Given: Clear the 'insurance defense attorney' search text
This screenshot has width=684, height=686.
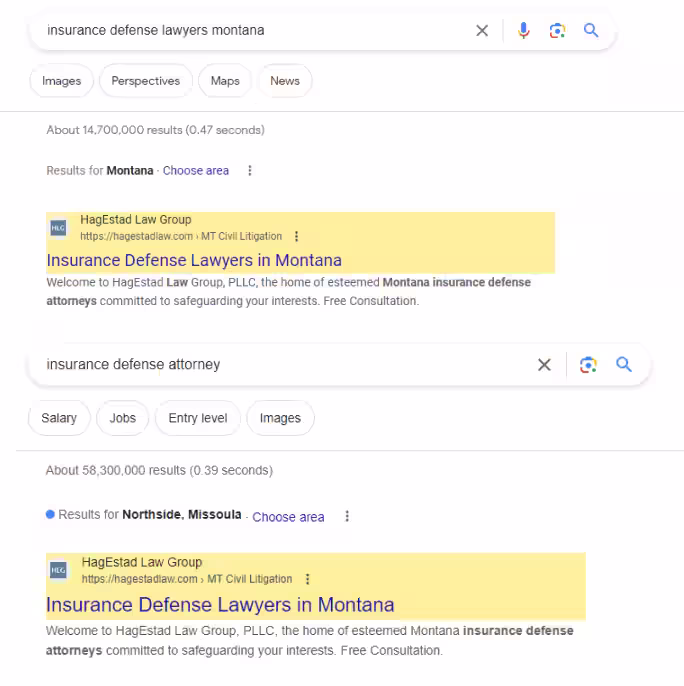Looking at the screenshot, I should click(544, 364).
